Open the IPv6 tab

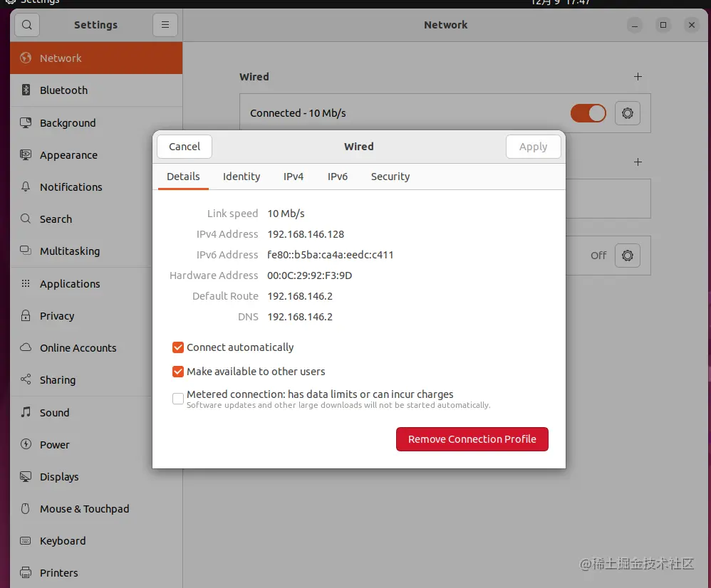pos(338,177)
